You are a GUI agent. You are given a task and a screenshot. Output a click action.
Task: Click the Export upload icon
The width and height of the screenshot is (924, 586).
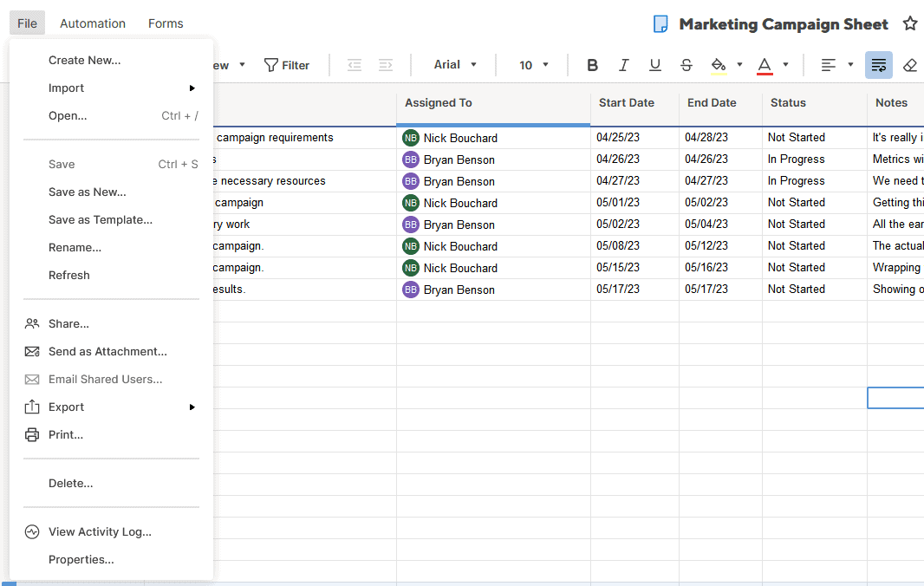32,407
